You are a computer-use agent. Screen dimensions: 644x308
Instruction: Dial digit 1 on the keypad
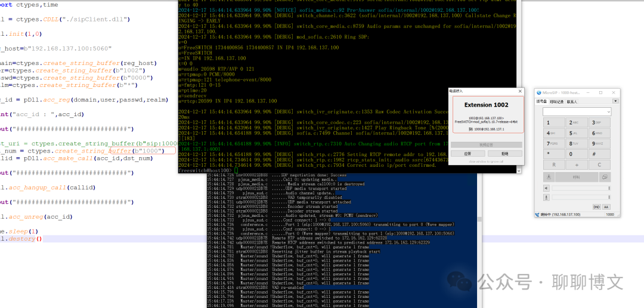click(x=553, y=123)
